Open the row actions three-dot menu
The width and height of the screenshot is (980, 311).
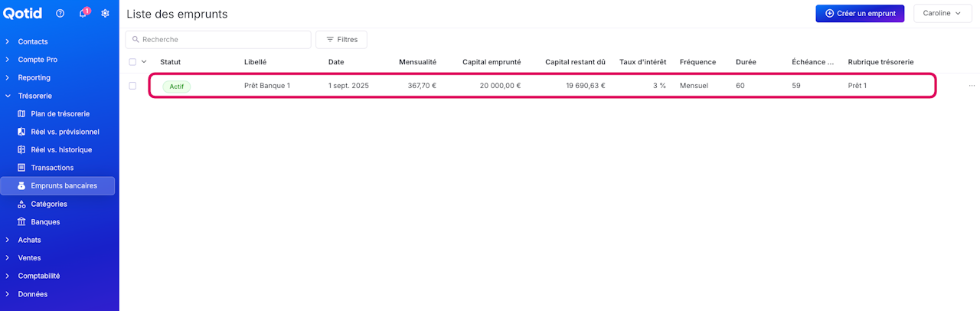tap(972, 86)
